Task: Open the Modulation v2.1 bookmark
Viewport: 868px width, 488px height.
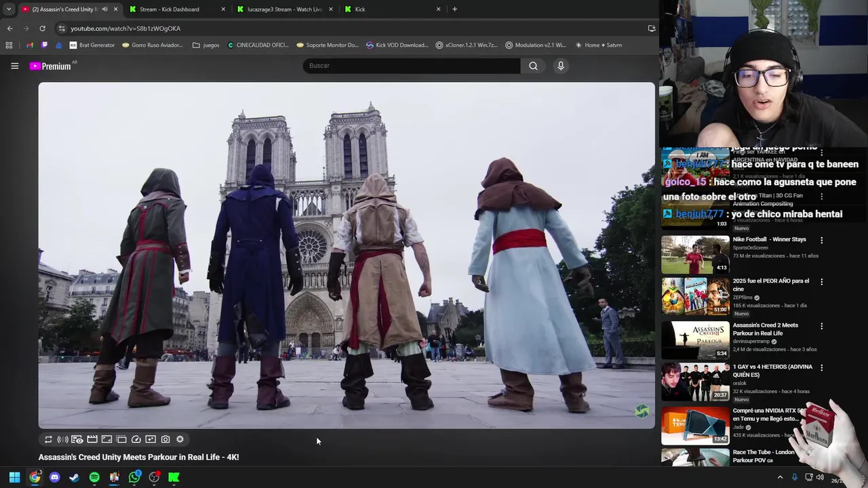Action: click(x=536, y=45)
